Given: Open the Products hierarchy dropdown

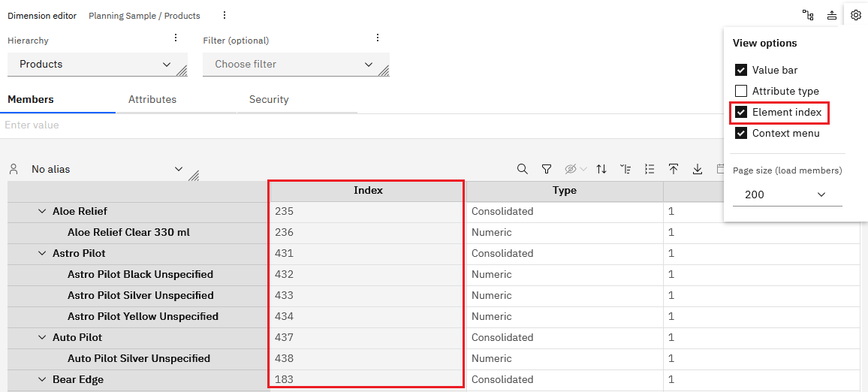Looking at the screenshot, I should [98, 65].
